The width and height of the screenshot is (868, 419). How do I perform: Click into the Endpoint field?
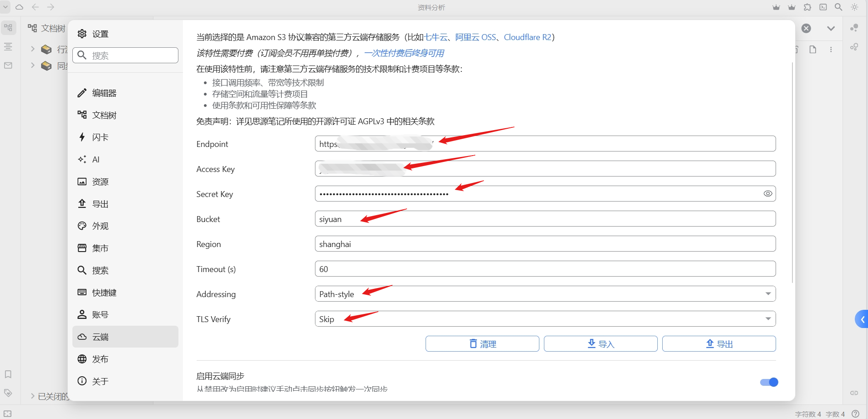tap(545, 144)
